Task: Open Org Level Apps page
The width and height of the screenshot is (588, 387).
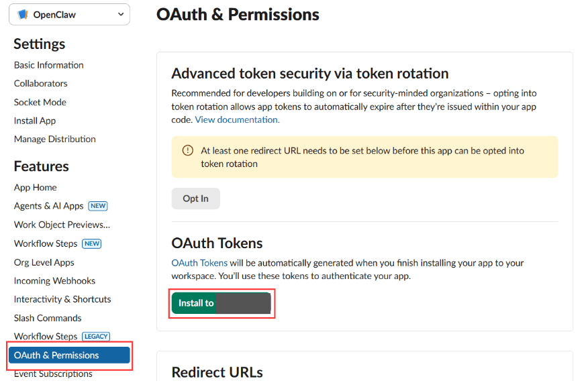Action: 44,262
